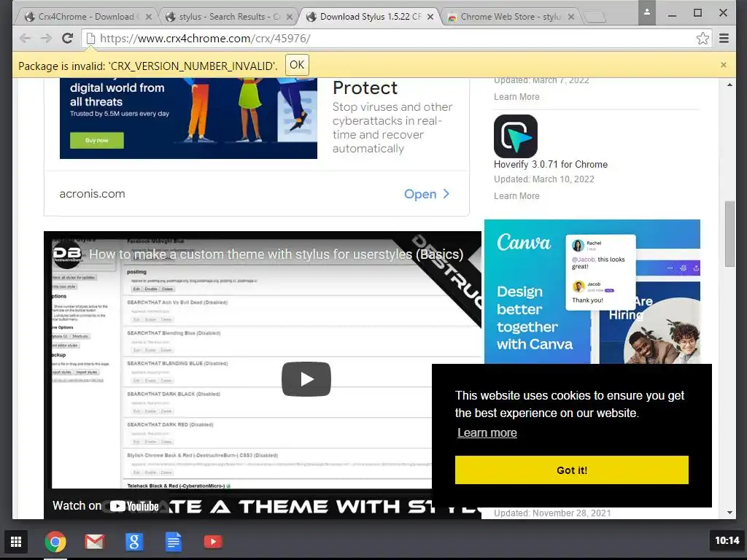This screenshot has width=747, height=560.
Task: Open Gmail from the shelf
Action: pos(95,542)
